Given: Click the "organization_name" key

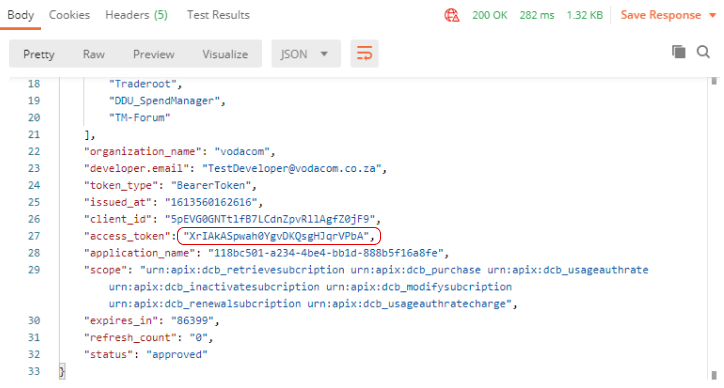Looking at the screenshot, I should click(143, 152).
